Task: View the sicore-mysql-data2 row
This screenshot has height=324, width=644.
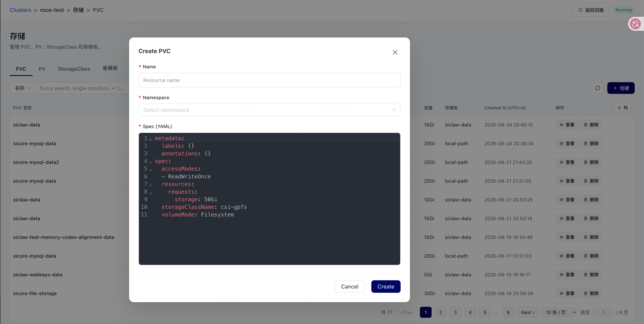Action: point(567,162)
